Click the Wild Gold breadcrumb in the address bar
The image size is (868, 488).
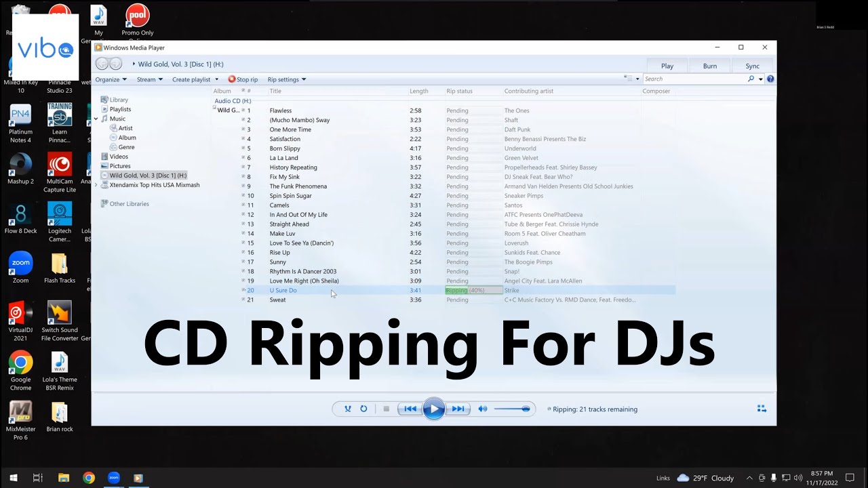pos(180,64)
